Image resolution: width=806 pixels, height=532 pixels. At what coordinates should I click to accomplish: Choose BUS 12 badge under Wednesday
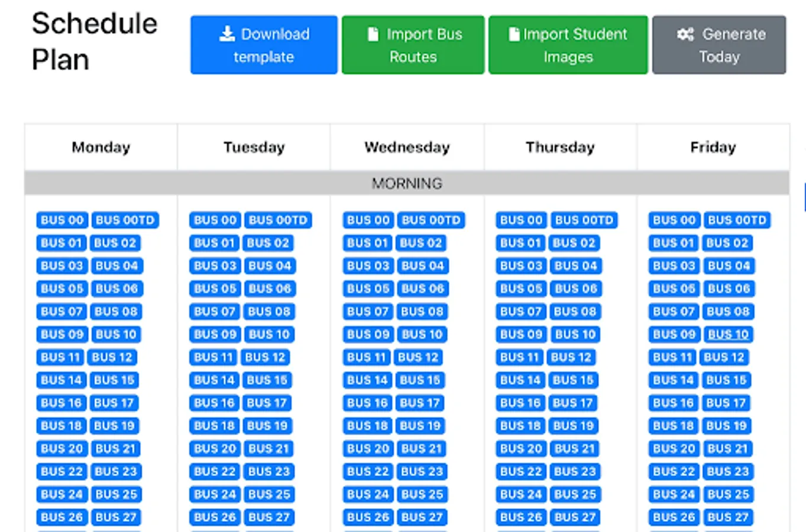click(x=418, y=358)
